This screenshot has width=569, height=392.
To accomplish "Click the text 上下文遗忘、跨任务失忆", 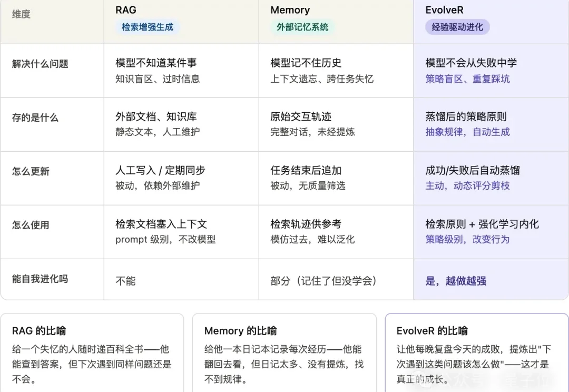I will click(x=322, y=79).
